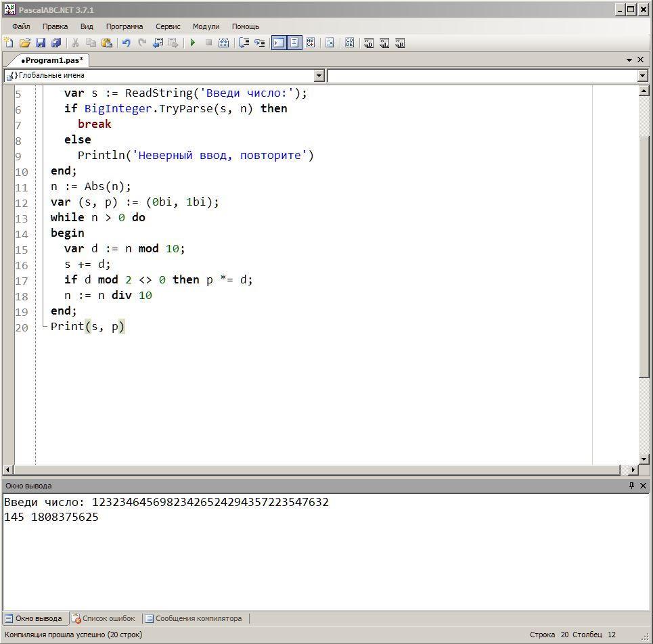
Task: Click the D build toolbar icon
Action: click(x=369, y=43)
